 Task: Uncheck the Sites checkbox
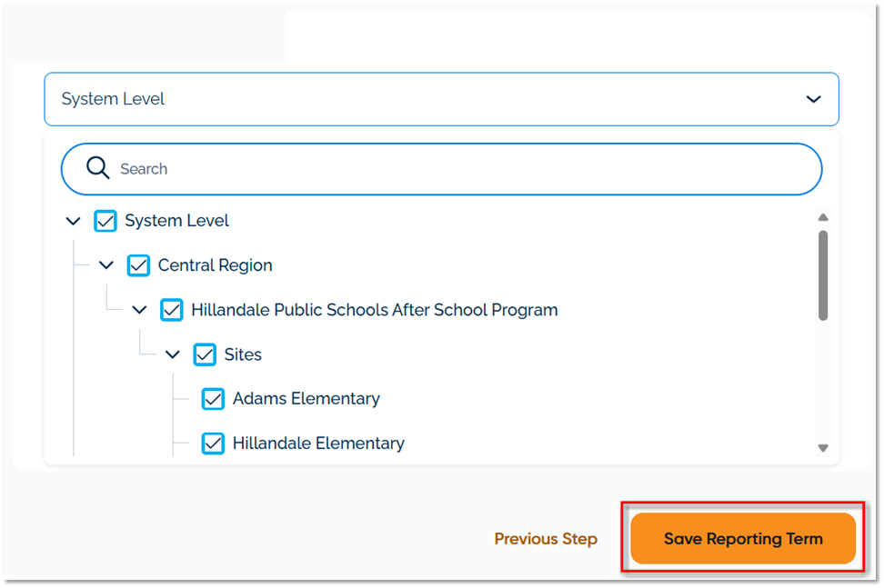click(205, 354)
